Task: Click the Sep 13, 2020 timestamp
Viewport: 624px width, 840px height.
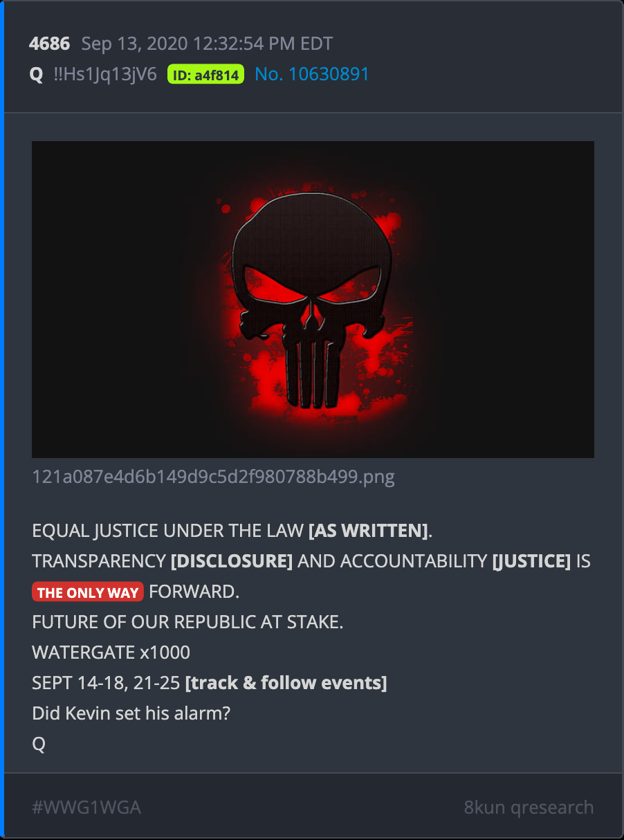Action: coord(207,44)
